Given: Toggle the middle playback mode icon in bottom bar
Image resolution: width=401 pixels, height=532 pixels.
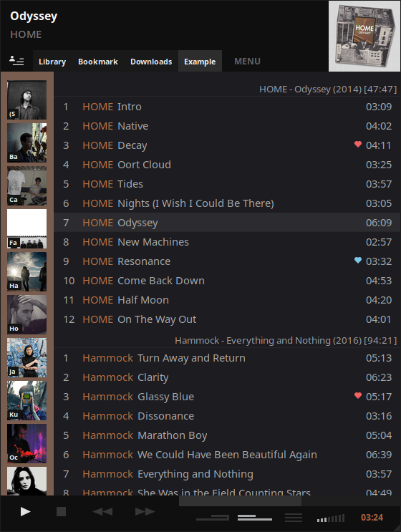Looking at the screenshot, I should click(255, 518).
